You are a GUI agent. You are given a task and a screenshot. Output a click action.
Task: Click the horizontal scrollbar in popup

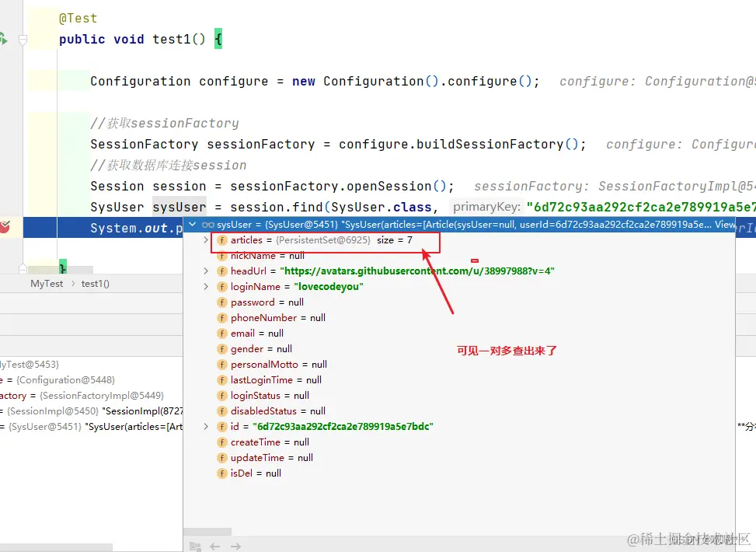coord(207,532)
